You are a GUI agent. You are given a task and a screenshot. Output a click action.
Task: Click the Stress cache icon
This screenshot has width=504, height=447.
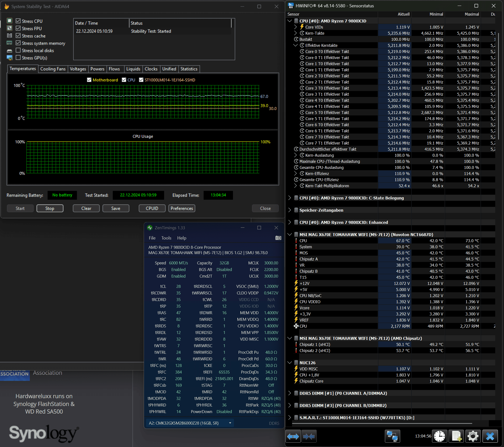point(9,35)
